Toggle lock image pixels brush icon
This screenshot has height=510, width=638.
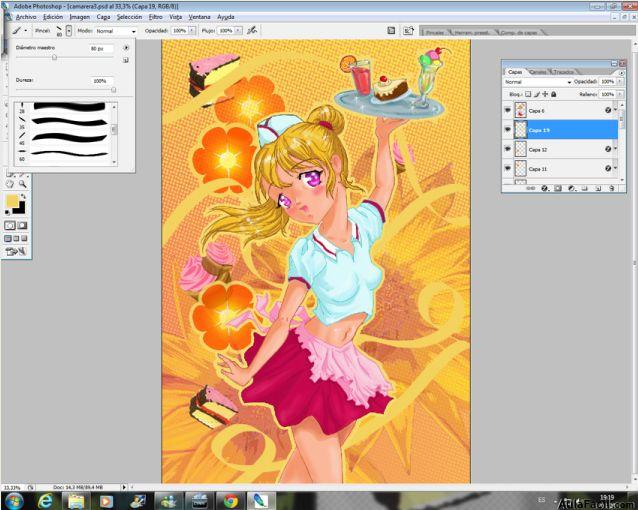coord(537,94)
